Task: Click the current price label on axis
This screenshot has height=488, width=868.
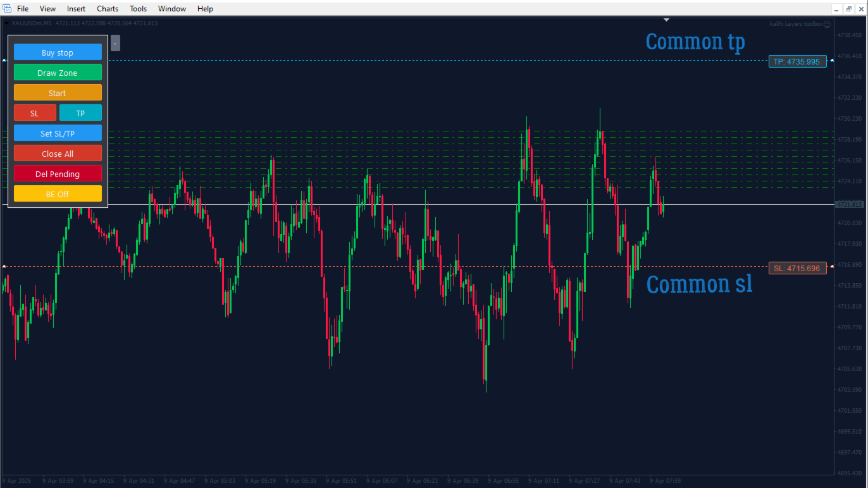Action: click(849, 204)
